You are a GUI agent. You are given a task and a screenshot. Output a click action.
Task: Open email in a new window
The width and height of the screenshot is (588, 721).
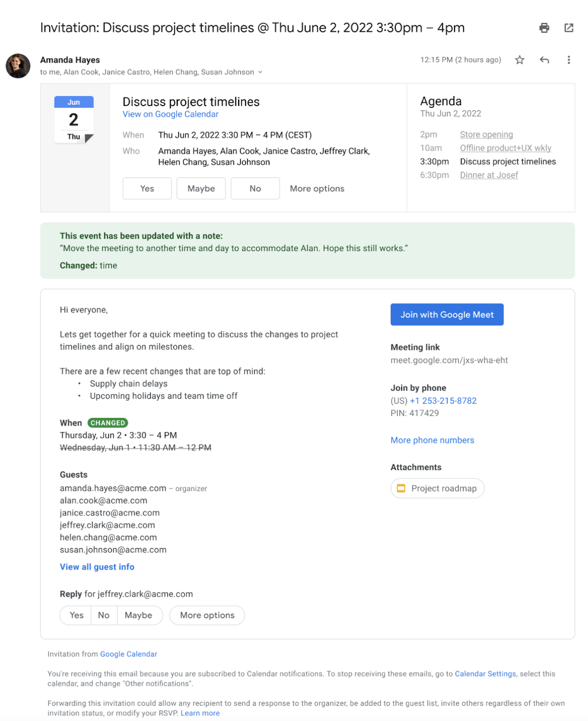tap(568, 28)
